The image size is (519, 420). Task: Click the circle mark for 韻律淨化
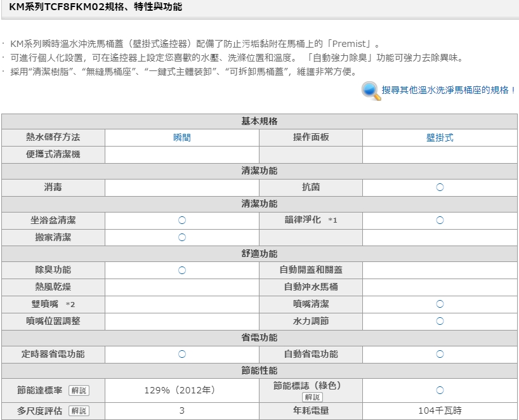(x=440, y=220)
